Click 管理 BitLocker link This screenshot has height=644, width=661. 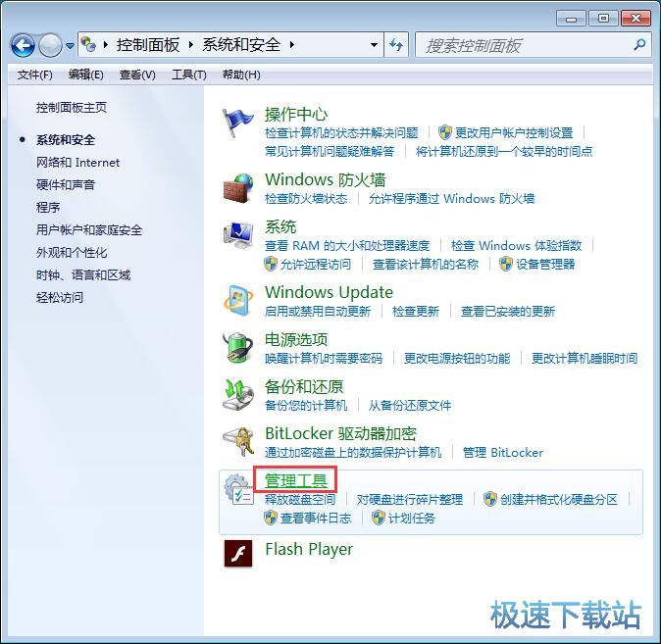pos(503,453)
